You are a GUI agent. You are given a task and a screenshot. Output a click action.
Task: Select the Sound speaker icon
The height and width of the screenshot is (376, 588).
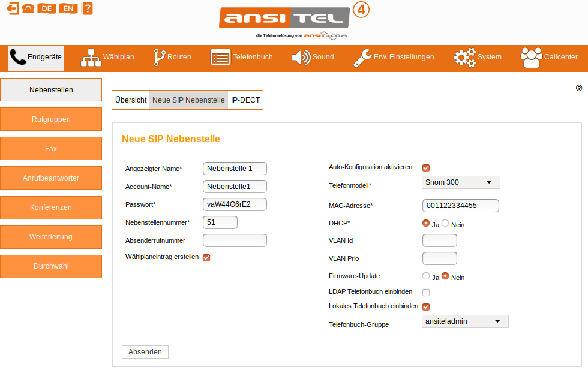point(300,58)
